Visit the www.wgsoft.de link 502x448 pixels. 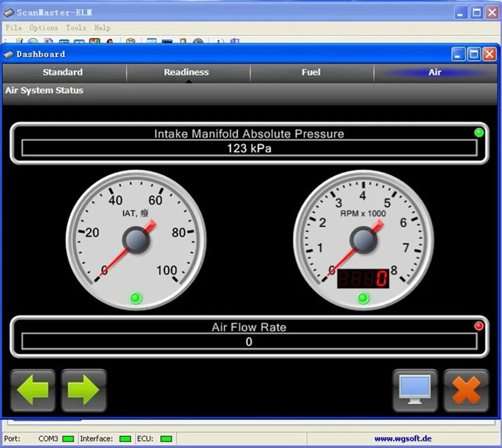click(403, 439)
